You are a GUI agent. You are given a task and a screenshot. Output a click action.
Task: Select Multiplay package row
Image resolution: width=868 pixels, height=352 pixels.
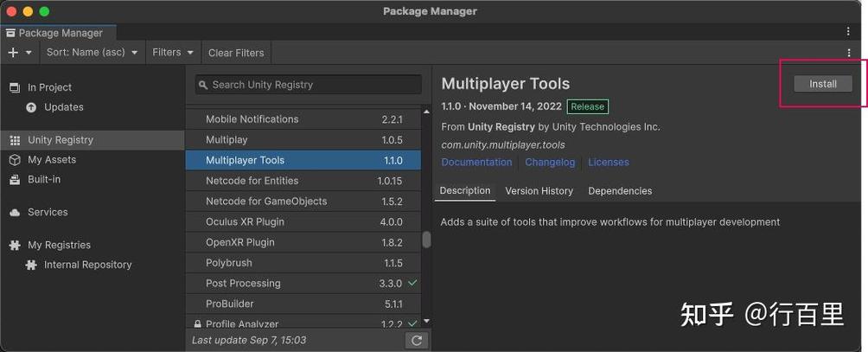[x=303, y=140]
